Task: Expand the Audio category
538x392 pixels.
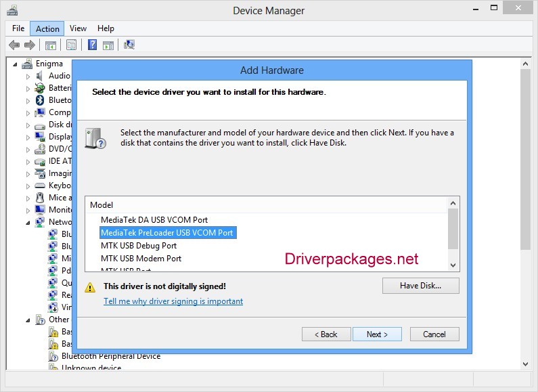Action: click(28, 77)
